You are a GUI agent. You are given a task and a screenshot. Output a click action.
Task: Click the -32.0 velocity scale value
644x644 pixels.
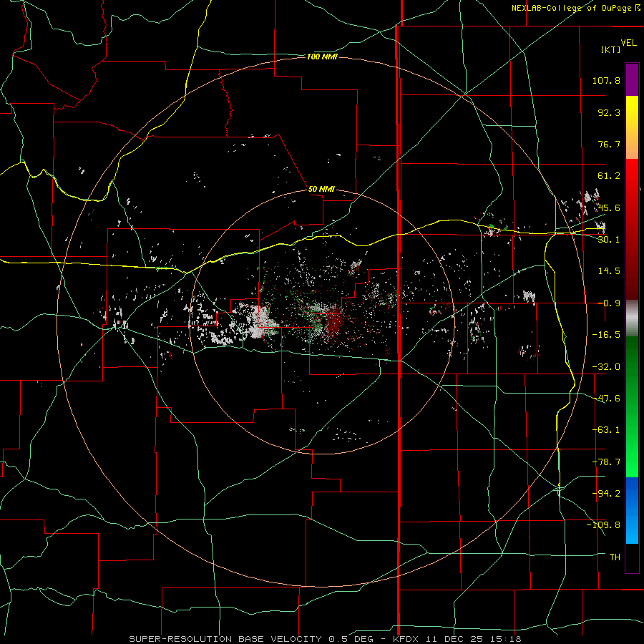[606, 367]
